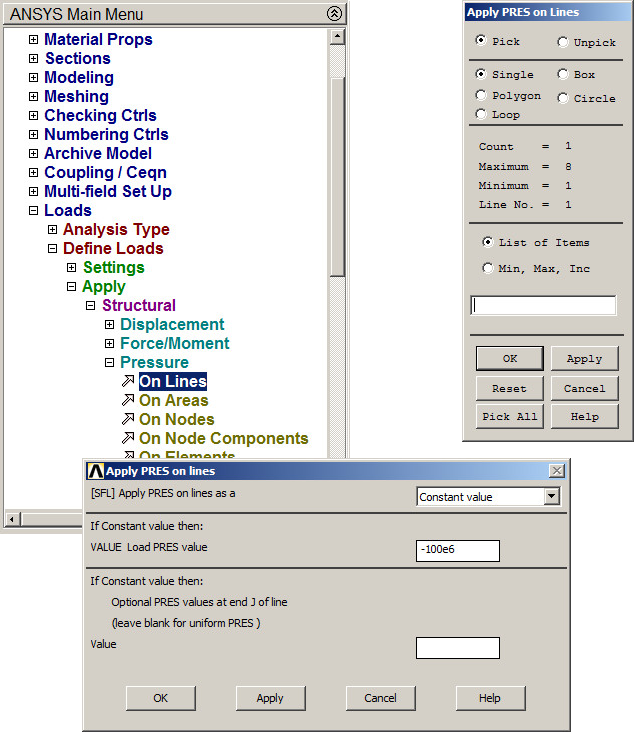Collapse the ANSYS Main Menu panel chevron
This screenshot has width=634, height=732.
(334, 14)
